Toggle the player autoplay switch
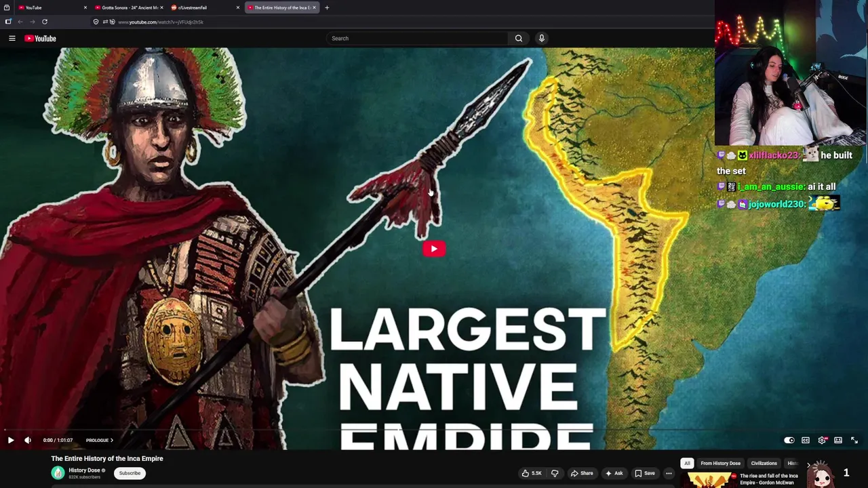Viewport: 868px width, 488px height. [x=789, y=441]
